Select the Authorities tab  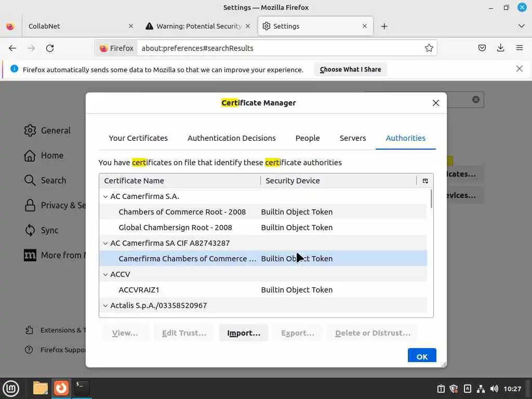(x=405, y=138)
